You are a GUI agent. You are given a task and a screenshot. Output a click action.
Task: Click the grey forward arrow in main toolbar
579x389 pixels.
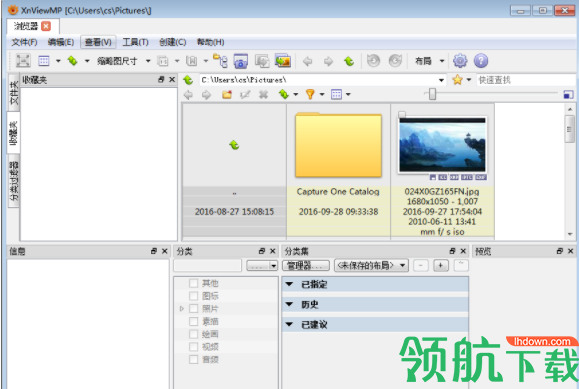(328, 61)
